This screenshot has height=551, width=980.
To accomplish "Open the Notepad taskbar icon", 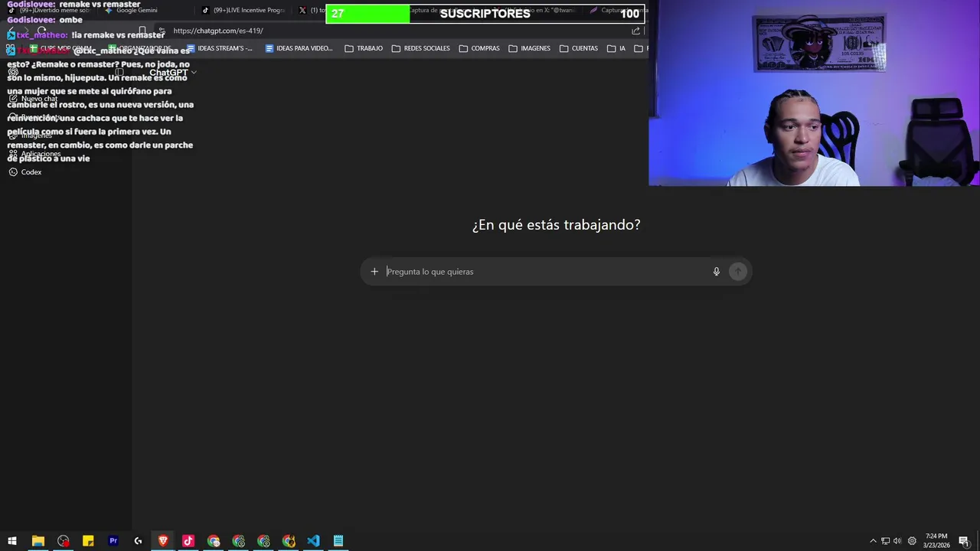I will (x=338, y=541).
